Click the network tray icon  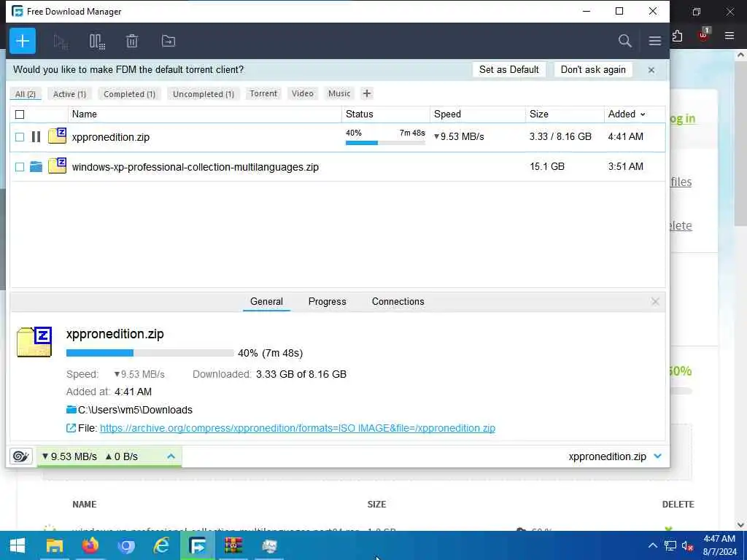[x=670, y=545]
